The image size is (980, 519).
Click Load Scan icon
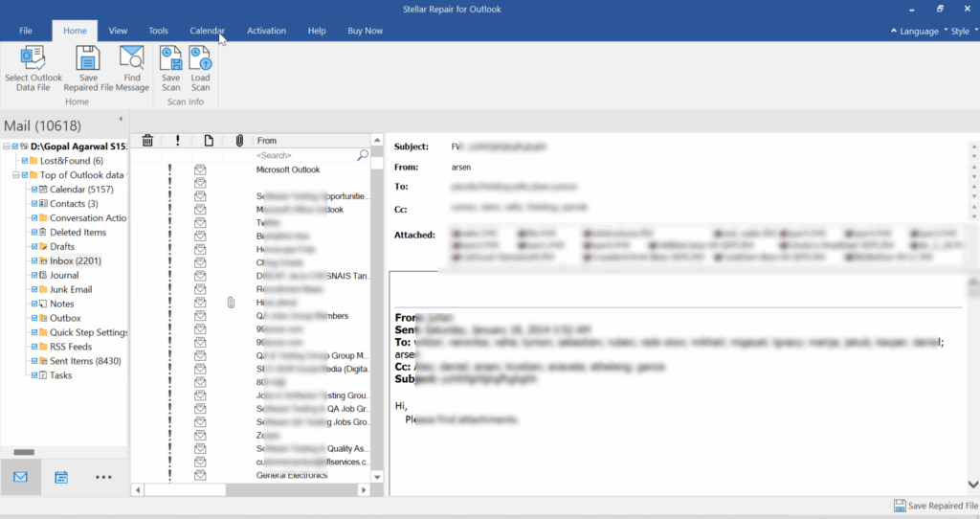(201, 57)
